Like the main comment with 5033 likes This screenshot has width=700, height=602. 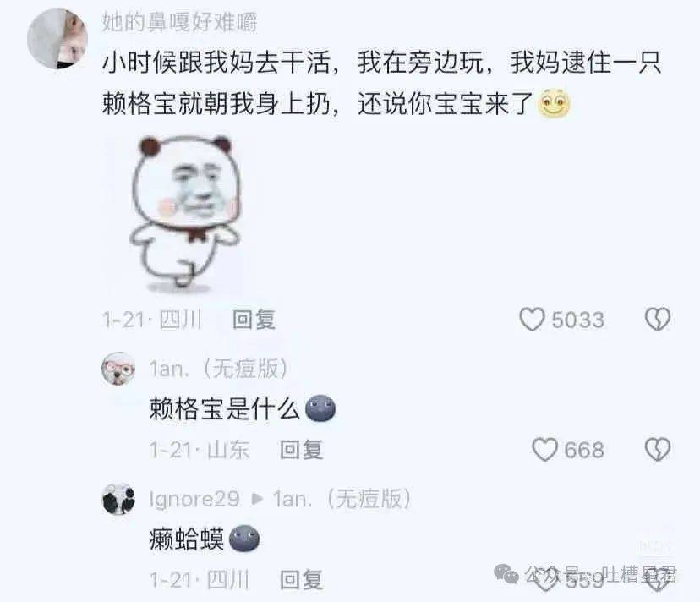point(532,320)
